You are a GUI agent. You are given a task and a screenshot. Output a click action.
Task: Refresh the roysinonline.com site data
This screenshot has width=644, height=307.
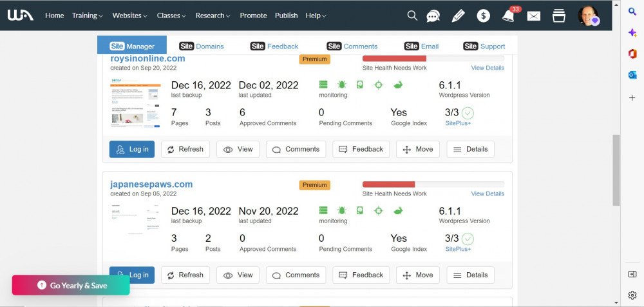(x=185, y=150)
